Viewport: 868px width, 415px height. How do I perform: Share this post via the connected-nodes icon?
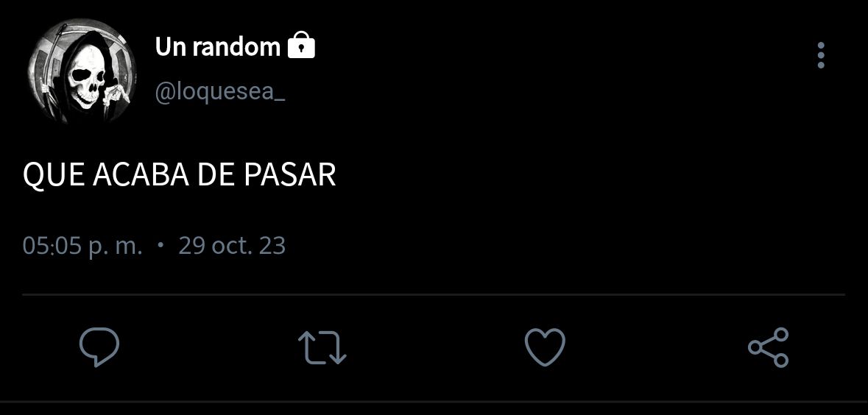point(769,347)
